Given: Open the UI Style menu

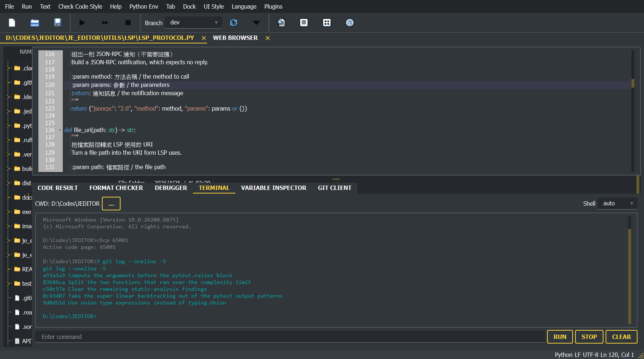Looking at the screenshot, I should [x=214, y=6].
